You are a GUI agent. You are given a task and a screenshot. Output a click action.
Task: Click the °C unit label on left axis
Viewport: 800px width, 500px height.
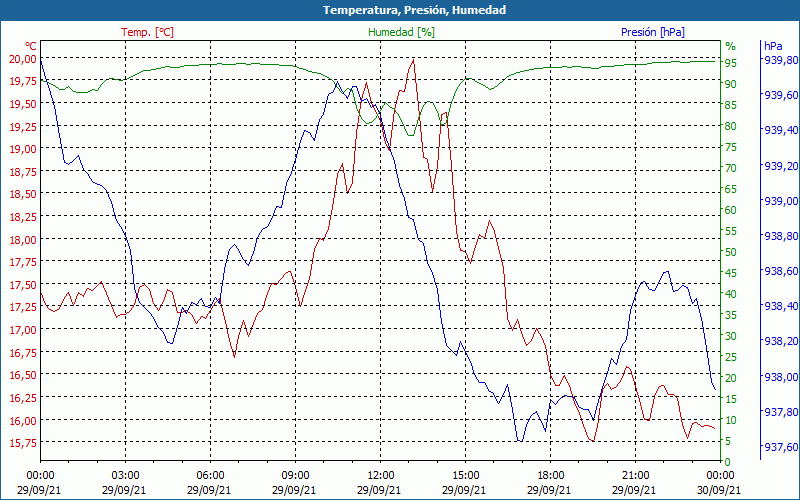(x=31, y=46)
